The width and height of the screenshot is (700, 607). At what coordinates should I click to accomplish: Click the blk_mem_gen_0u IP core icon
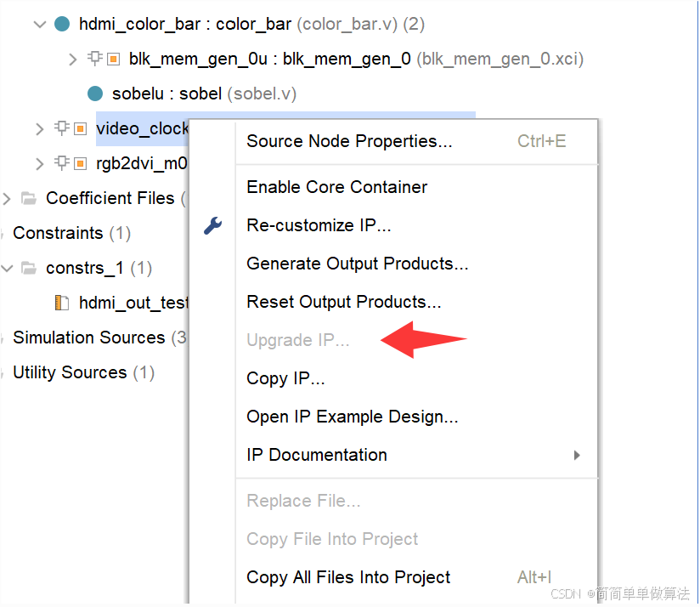(x=104, y=59)
